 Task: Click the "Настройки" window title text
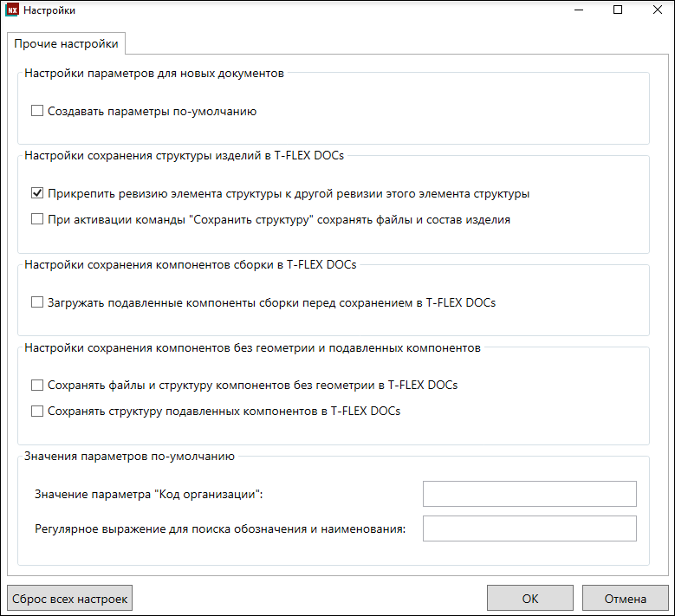tap(49, 10)
